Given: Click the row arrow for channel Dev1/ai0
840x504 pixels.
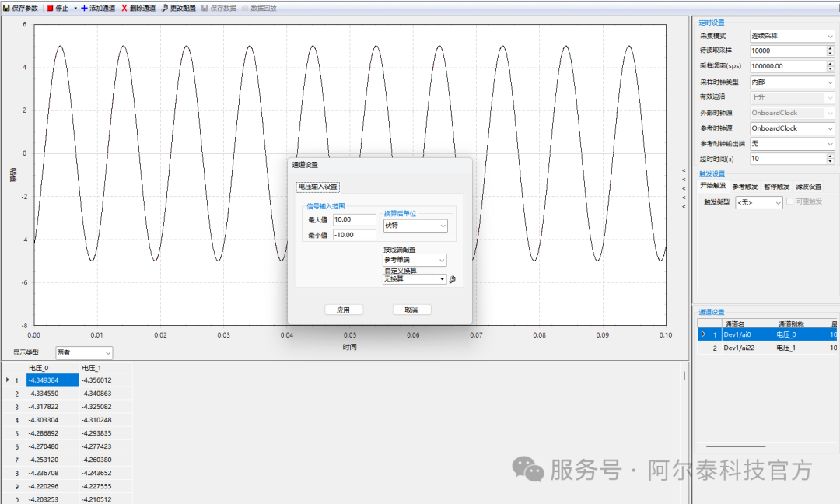Looking at the screenshot, I should (x=704, y=334).
